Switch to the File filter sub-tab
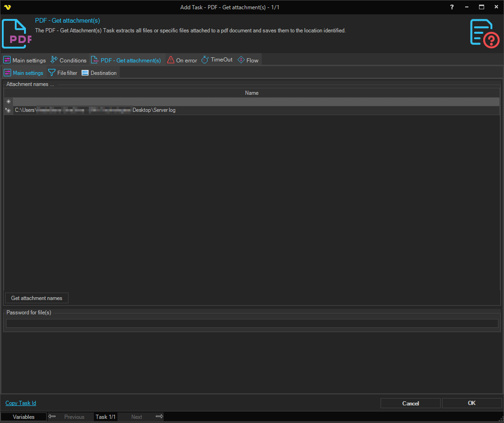Viewport: 504px width, 423px height. (x=63, y=73)
